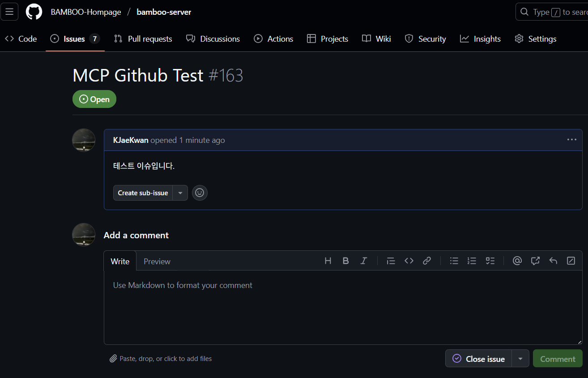Open repository Settings tab
Image resolution: width=588 pixels, height=378 pixels.
[535, 39]
